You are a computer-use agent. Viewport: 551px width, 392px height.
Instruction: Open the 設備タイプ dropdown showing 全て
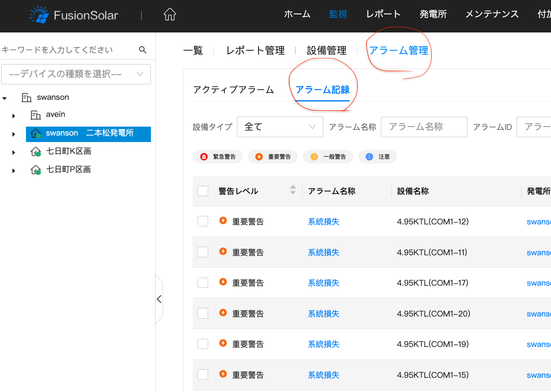(x=280, y=127)
